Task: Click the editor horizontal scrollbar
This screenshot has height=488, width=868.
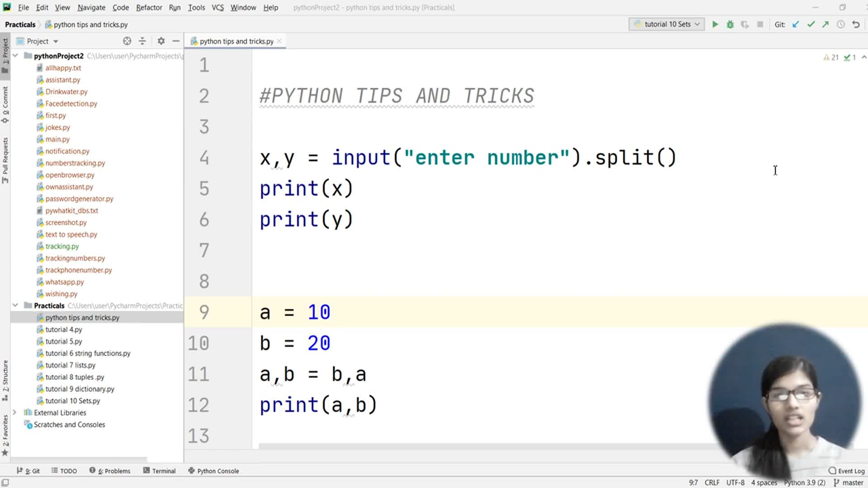Action: click(452, 446)
